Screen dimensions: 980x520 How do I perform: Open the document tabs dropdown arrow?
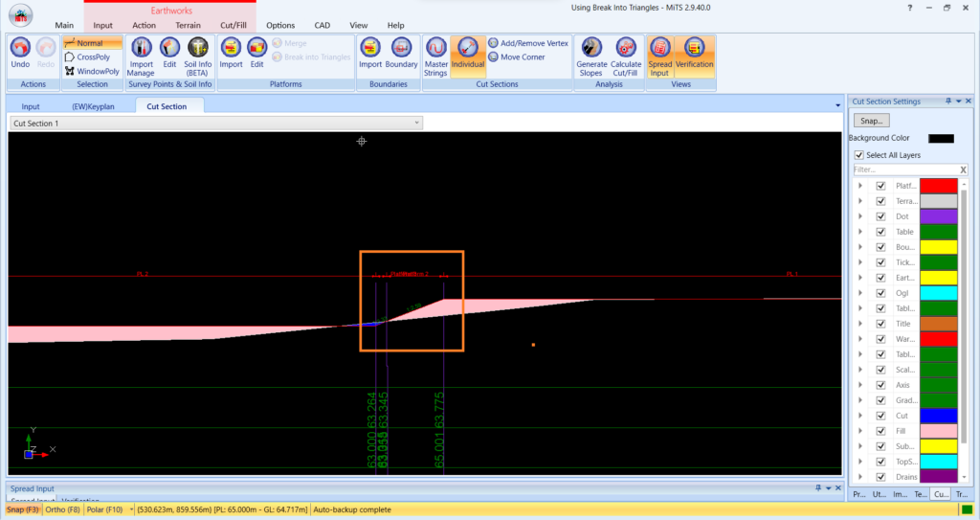pos(838,105)
